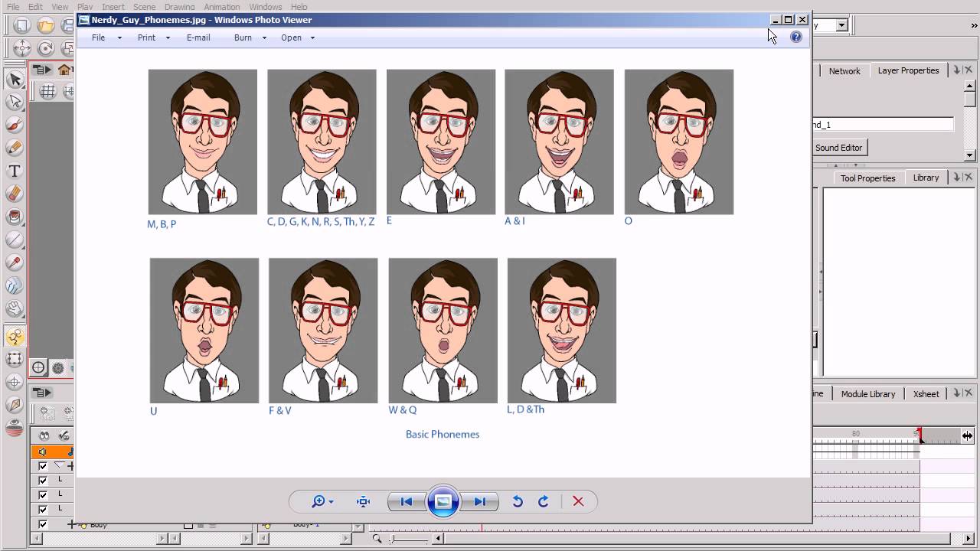Choose the Pencil tool

click(15, 148)
